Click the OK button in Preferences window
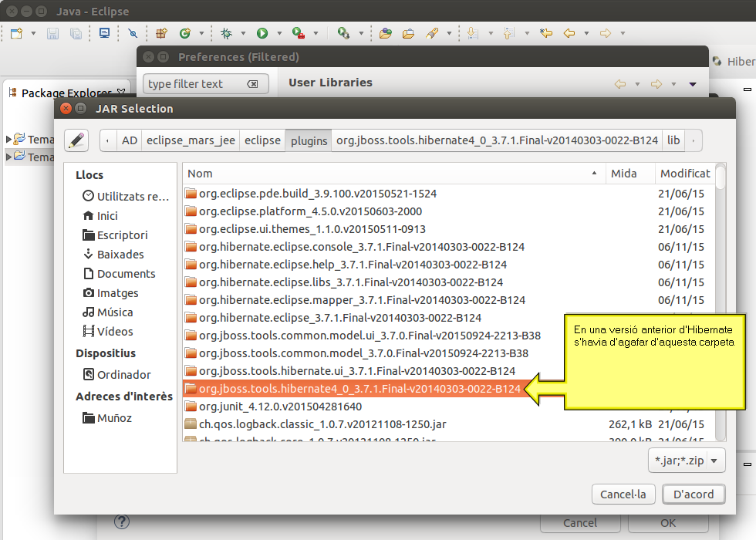This screenshot has height=540, width=756. (668, 523)
